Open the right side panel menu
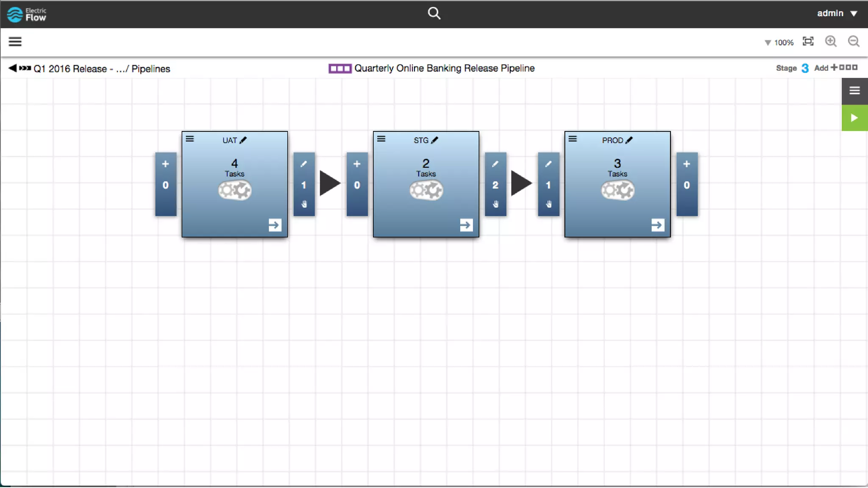 [854, 91]
